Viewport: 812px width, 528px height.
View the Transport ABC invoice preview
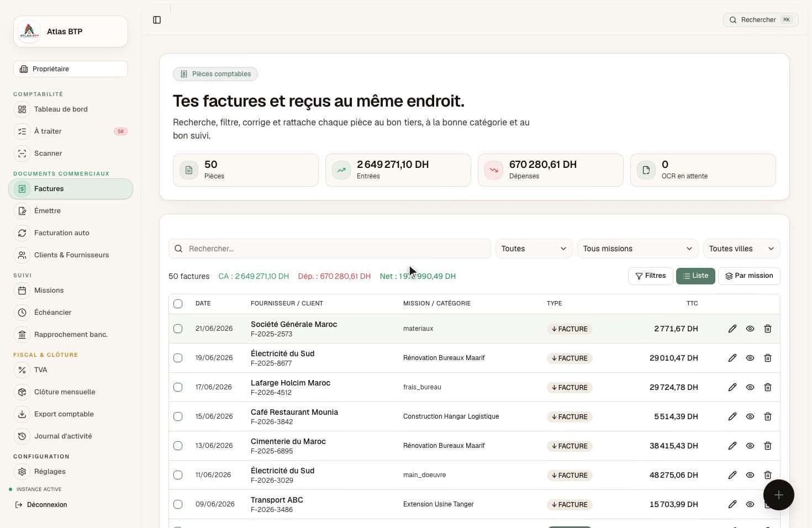tap(750, 504)
